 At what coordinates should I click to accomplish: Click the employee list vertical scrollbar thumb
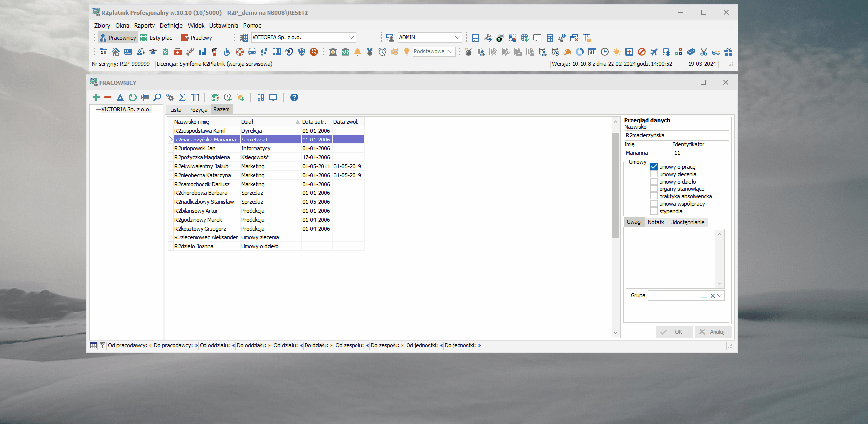point(615,186)
